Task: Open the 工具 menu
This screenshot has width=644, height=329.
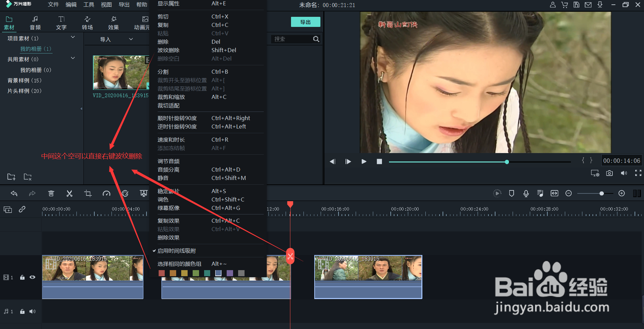Action: (89, 5)
